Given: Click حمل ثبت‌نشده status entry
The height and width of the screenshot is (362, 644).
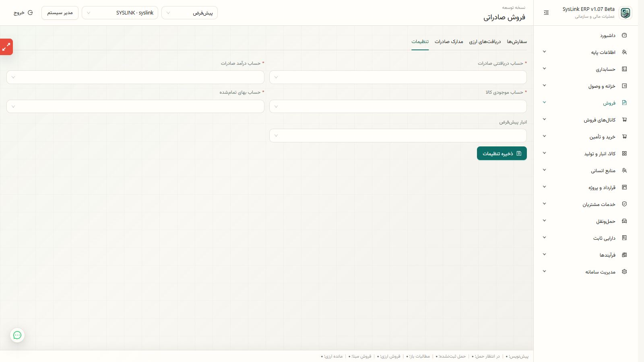Looking at the screenshot, I should (x=451, y=356).
